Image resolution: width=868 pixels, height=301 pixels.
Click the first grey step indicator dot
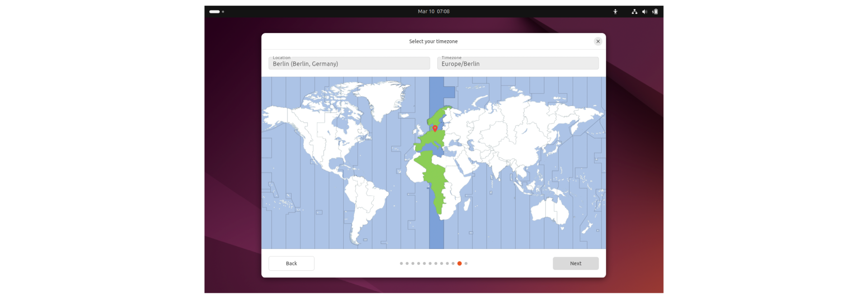click(401, 263)
